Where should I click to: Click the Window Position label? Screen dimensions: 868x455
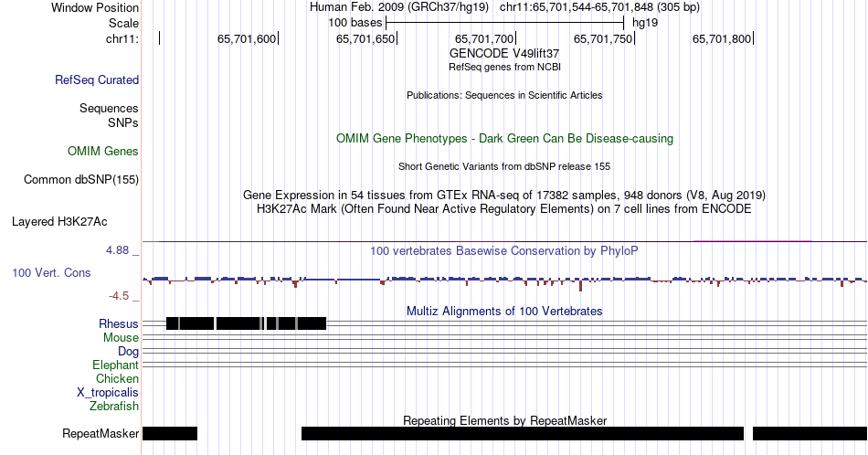tap(95, 7)
